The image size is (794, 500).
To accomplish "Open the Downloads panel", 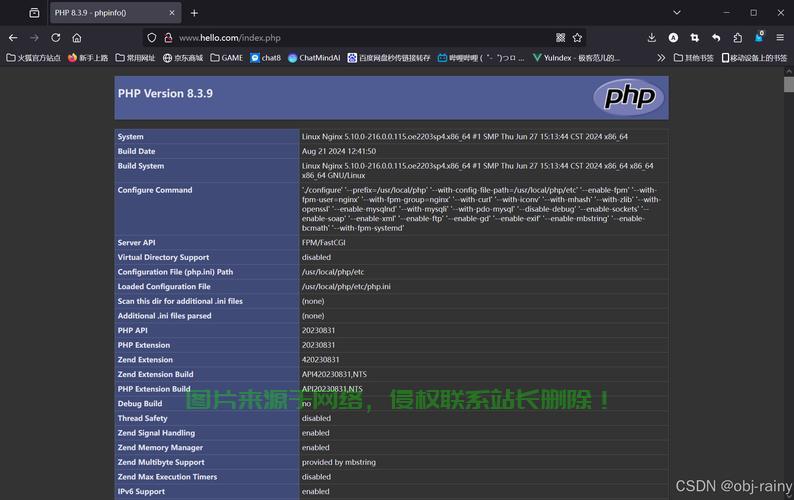I will 652,38.
